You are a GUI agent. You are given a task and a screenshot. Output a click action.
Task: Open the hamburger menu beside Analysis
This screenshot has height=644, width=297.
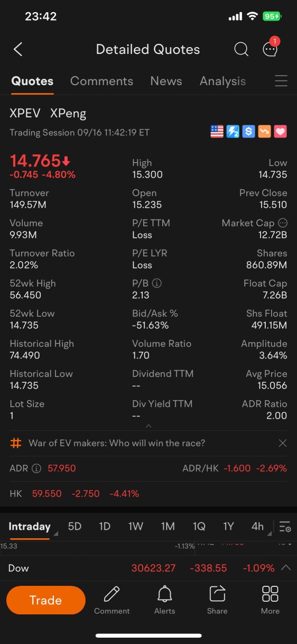coord(281,81)
